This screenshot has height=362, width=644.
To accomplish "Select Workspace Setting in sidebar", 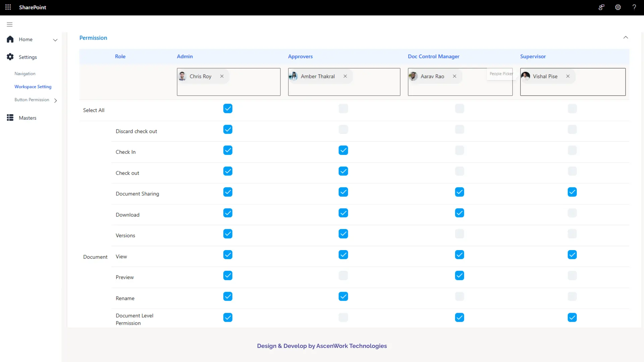I will [x=33, y=86].
